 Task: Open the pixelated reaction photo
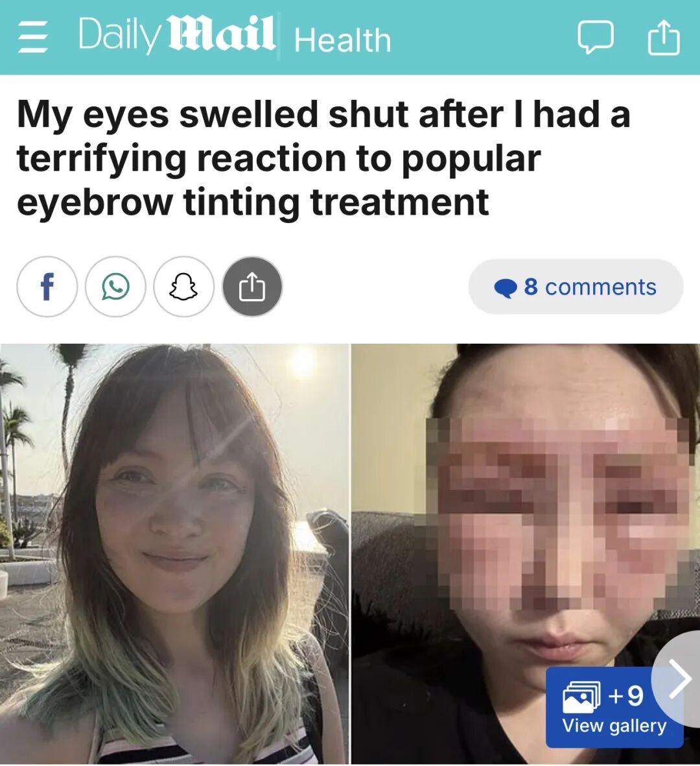(526, 554)
